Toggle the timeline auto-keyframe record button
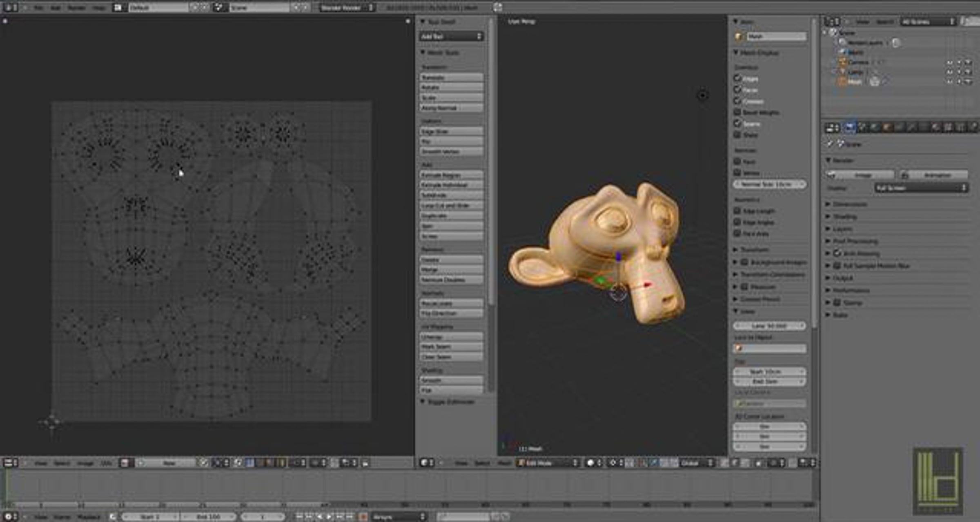 (363, 517)
